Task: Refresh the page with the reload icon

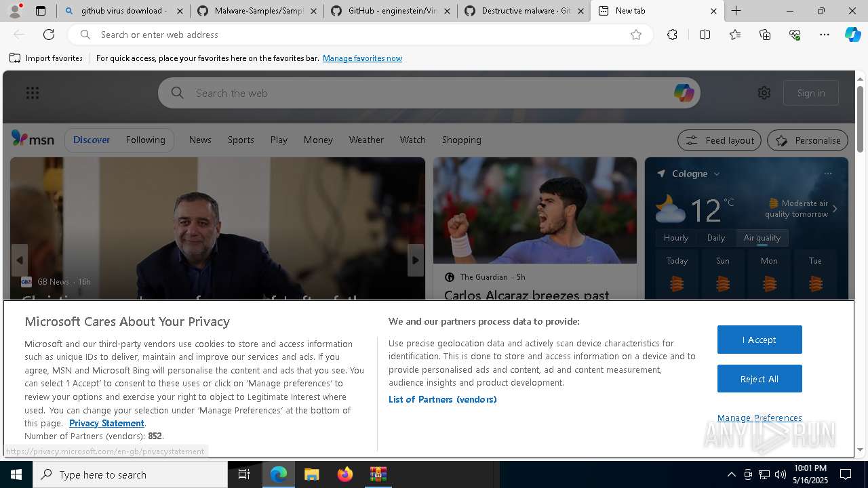Action: (49, 35)
